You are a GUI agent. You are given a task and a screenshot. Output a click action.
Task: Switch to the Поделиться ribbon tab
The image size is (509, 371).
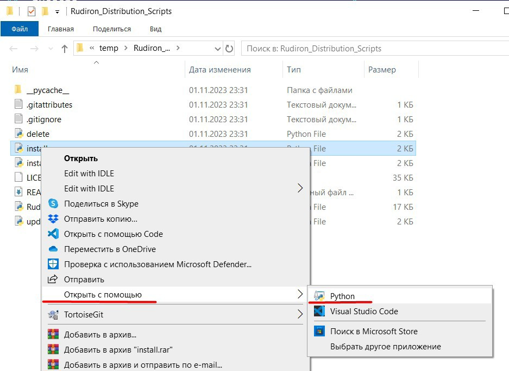click(x=112, y=29)
